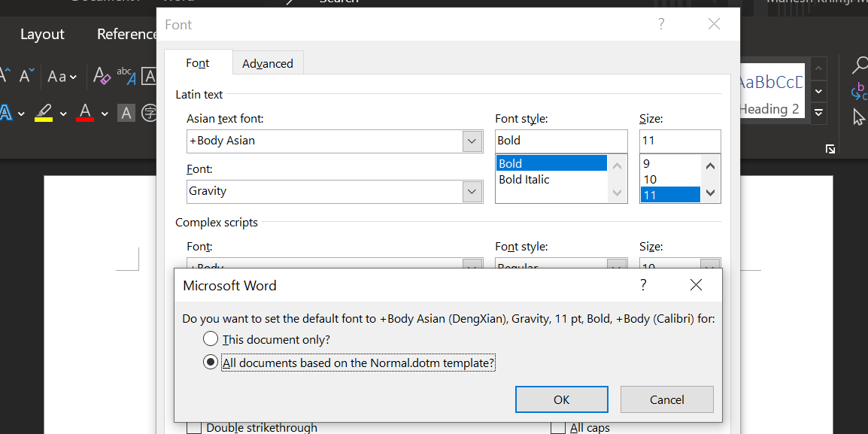Open the Phonetic Guide tool

point(126,76)
